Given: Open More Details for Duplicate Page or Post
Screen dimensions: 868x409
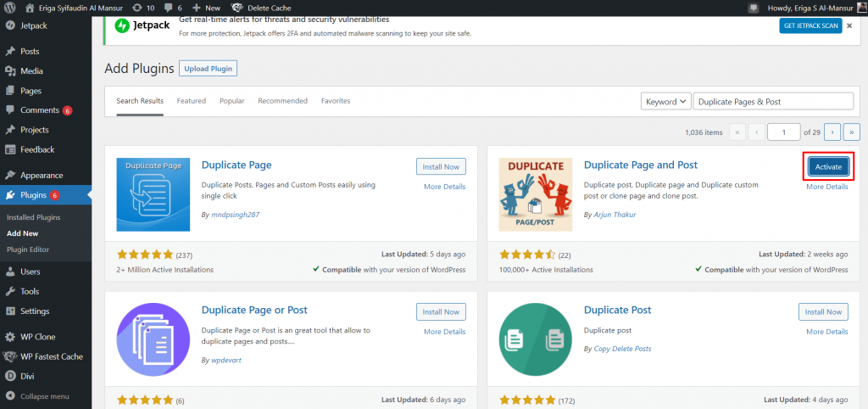Looking at the screenshot, I should (x=444, y=332).
